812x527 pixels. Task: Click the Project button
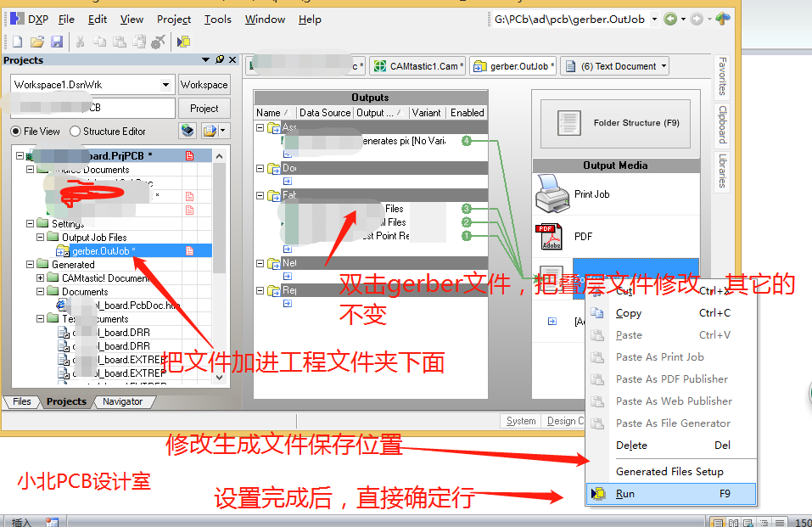click(204, 109)
